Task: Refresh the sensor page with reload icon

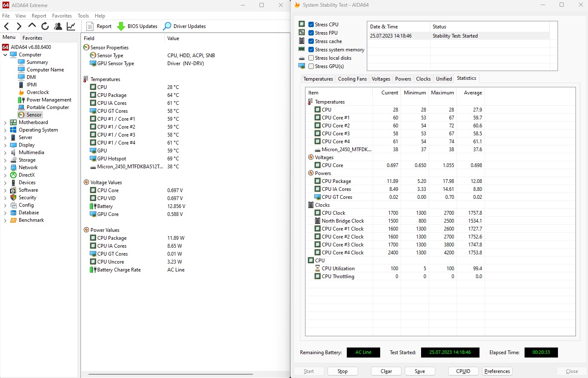Action: 45,26
